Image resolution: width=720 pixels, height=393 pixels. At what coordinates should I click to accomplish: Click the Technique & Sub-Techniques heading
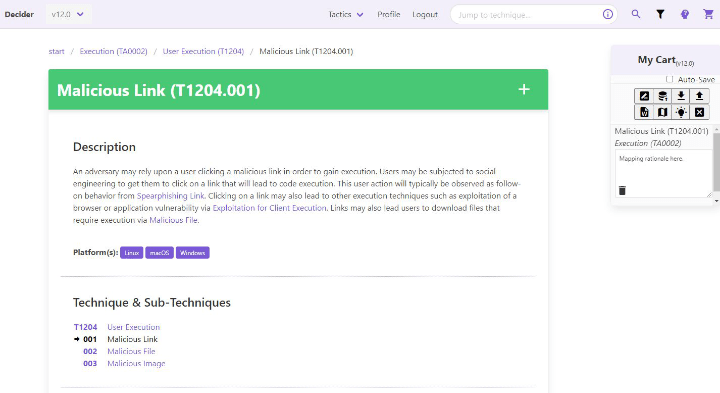click(152, 303)
